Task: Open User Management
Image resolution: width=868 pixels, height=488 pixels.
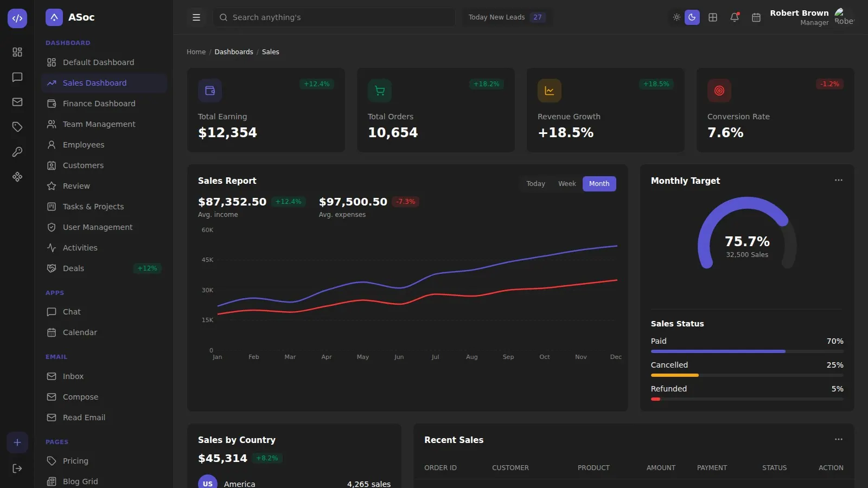Action: click(x=104, y=227)
